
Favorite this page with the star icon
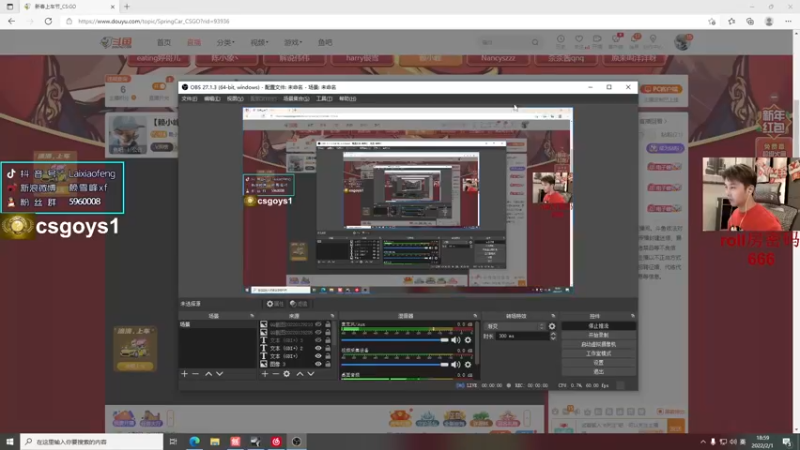coord(712,21)
